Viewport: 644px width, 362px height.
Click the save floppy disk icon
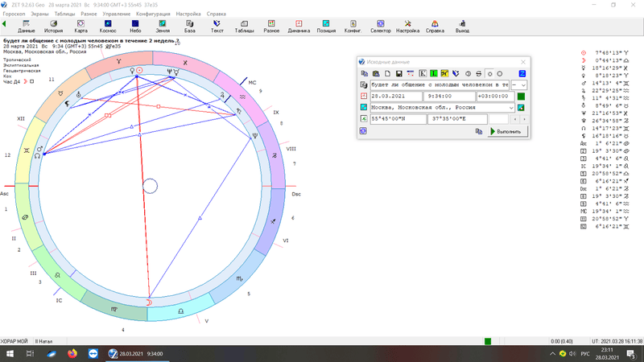399,73
